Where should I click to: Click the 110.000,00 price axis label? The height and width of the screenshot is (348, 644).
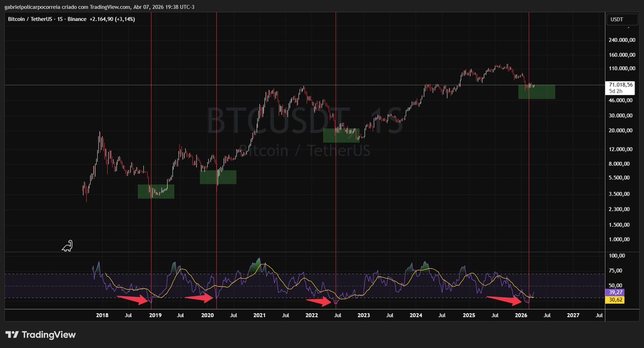[621, 69]
